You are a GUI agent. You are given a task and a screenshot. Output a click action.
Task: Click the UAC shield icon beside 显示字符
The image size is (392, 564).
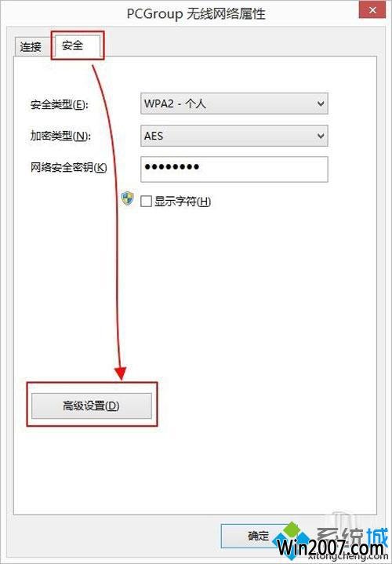coord(127,198)
